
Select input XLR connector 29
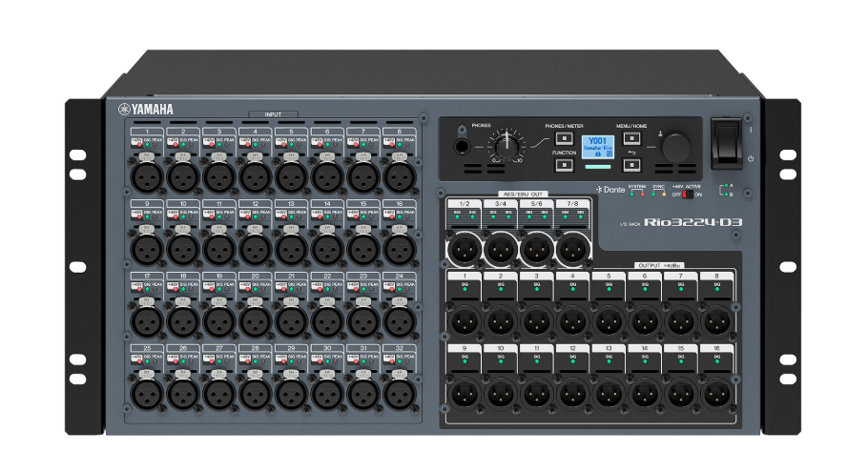tap(291, 394)
